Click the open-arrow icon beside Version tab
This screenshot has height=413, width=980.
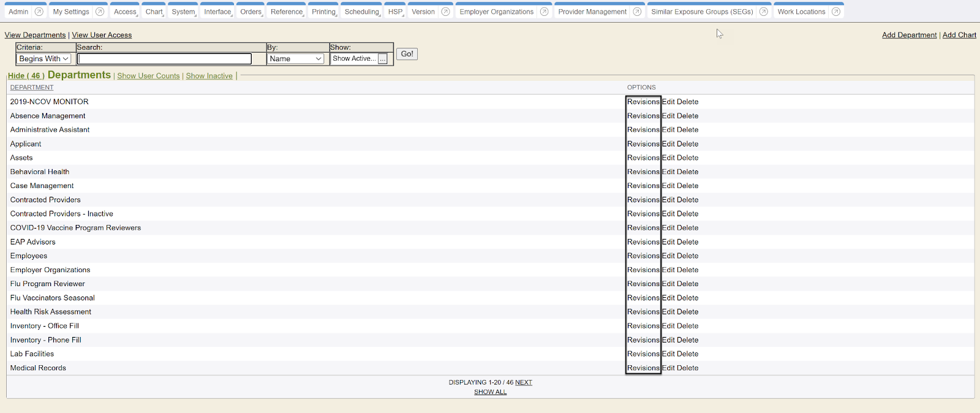click(x=446, y=12)
